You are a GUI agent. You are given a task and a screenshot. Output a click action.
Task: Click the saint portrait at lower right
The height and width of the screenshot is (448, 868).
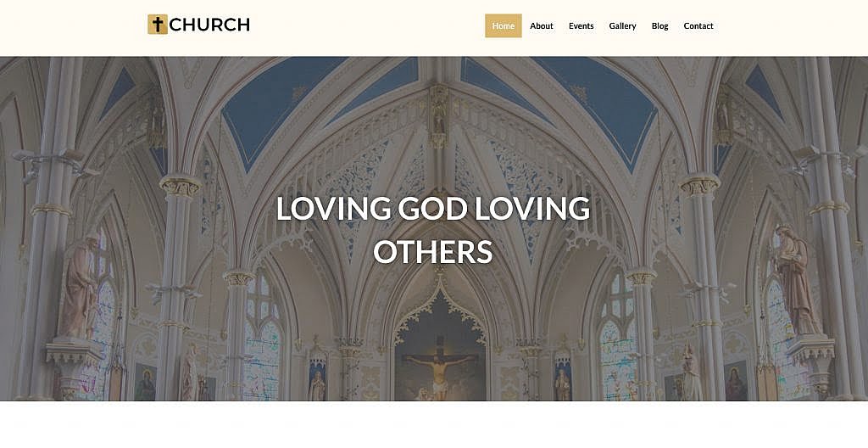tap(736, 380)
